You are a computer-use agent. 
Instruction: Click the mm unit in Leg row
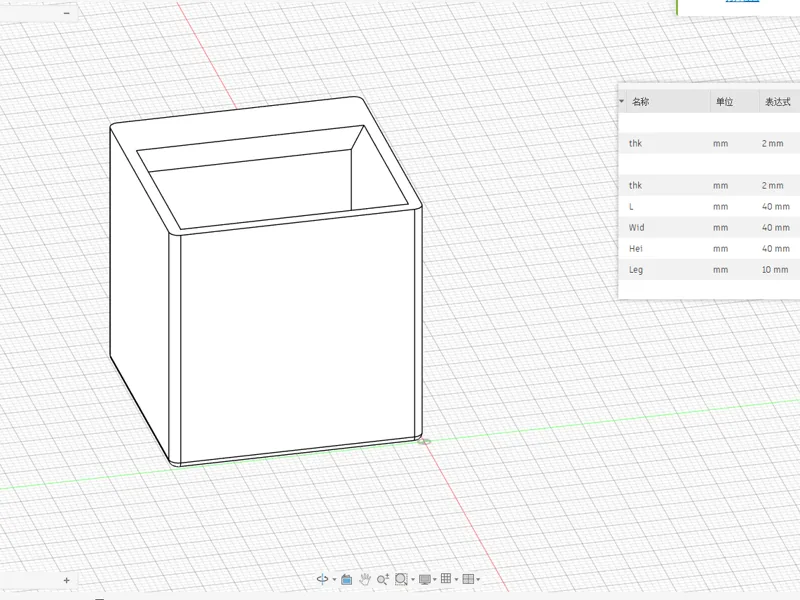[x=720, y=269]
